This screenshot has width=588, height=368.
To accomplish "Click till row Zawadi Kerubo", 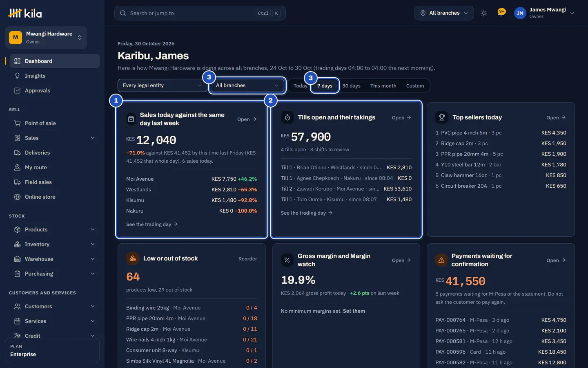I will 346,189.
